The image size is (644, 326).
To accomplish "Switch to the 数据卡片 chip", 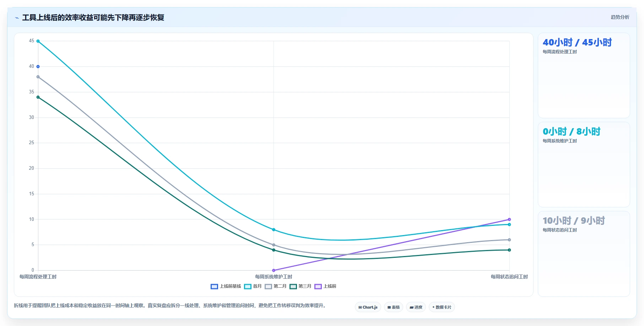I will (x=442, y=307).
